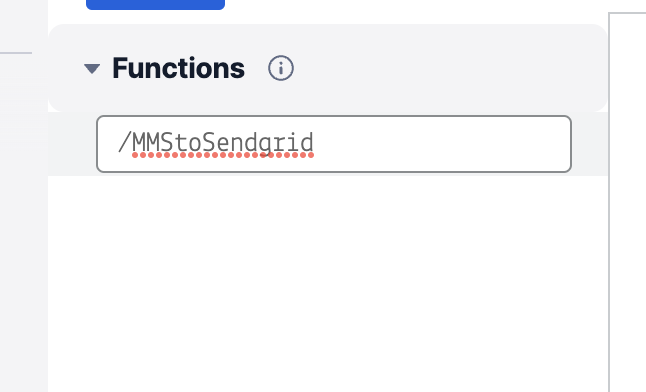
Task: Click the bold Functions label
Action: click(178, 68)
